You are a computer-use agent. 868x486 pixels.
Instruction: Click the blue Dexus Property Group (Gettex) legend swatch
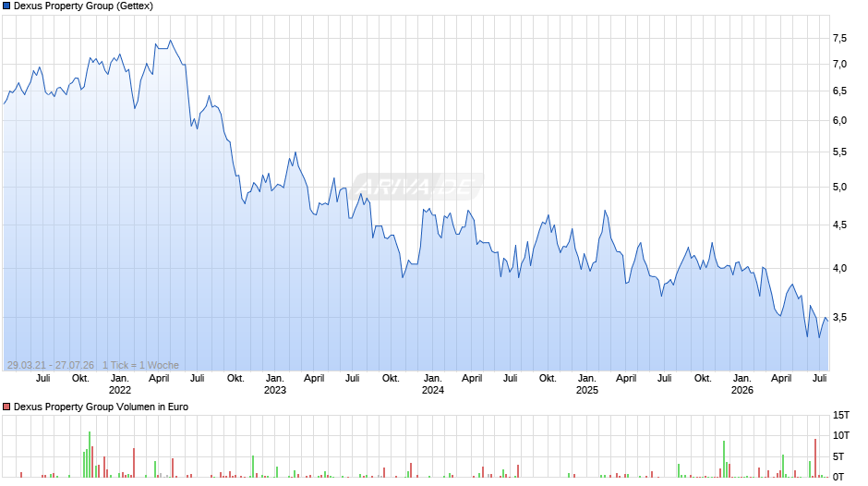6,6
